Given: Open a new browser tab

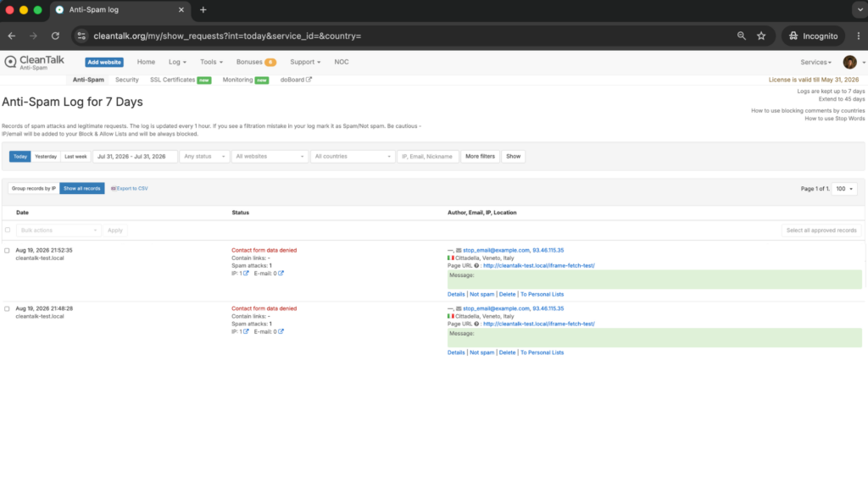Looking at the screenshot, I should (203, 10).
